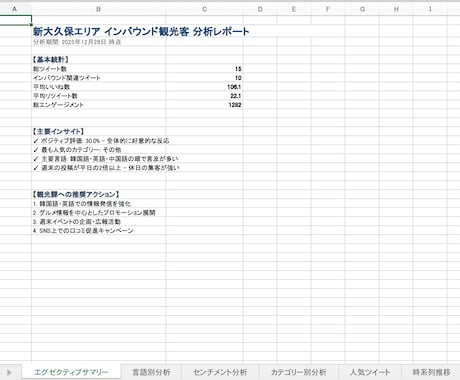The width and height of the screenshot is (460, 380).
Task: Click the title cell 新大久保エリア インバウンド観光客 分析レポート
Action: click(141, 32)
